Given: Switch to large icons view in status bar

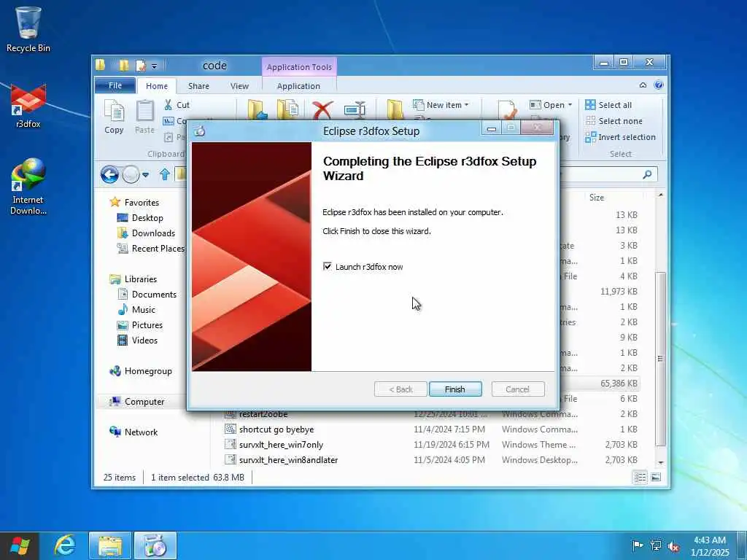Looking at the screenshot, I should tap(656, 477).
